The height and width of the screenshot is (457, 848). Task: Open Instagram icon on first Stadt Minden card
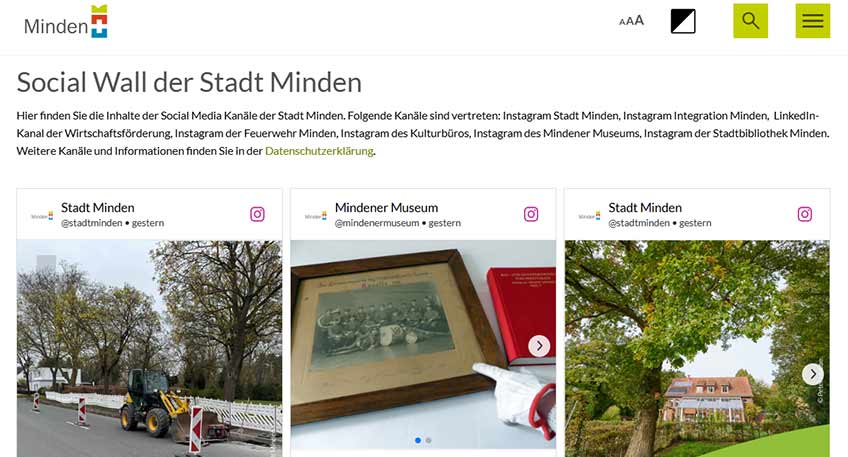257,214
